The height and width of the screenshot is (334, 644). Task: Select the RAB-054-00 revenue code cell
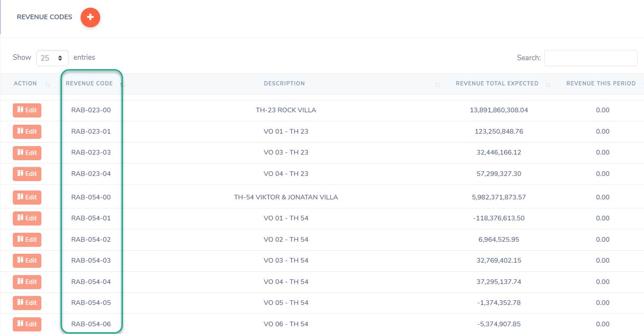[91, 197]
